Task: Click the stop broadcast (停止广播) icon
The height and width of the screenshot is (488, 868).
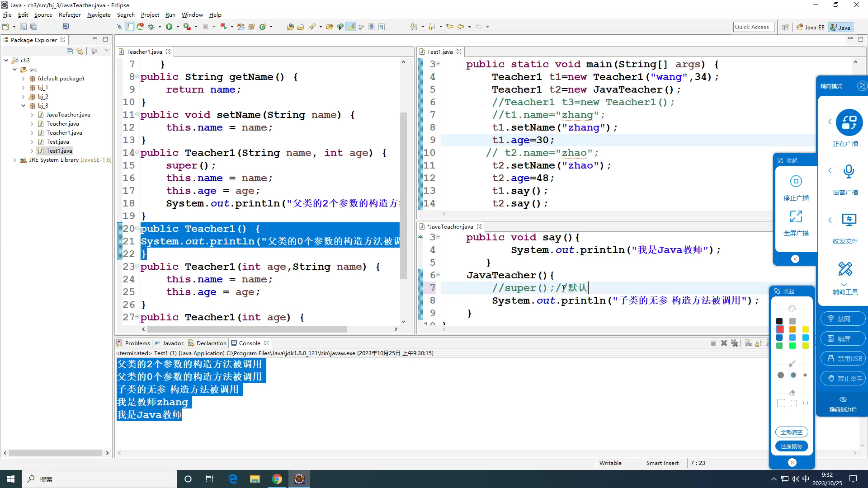Action: pyautogui.click(x=796, y=182)
